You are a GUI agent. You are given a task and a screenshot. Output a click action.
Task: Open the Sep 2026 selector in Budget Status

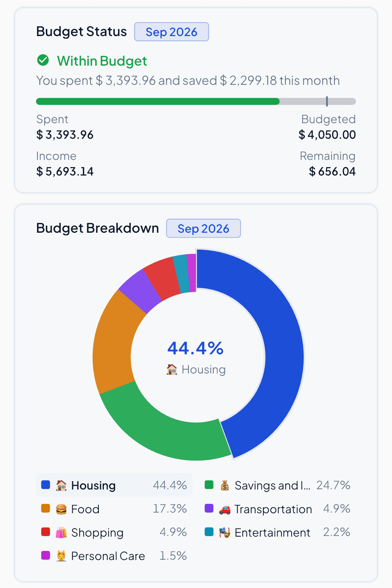pyautogui.click(x=172, y=32)
